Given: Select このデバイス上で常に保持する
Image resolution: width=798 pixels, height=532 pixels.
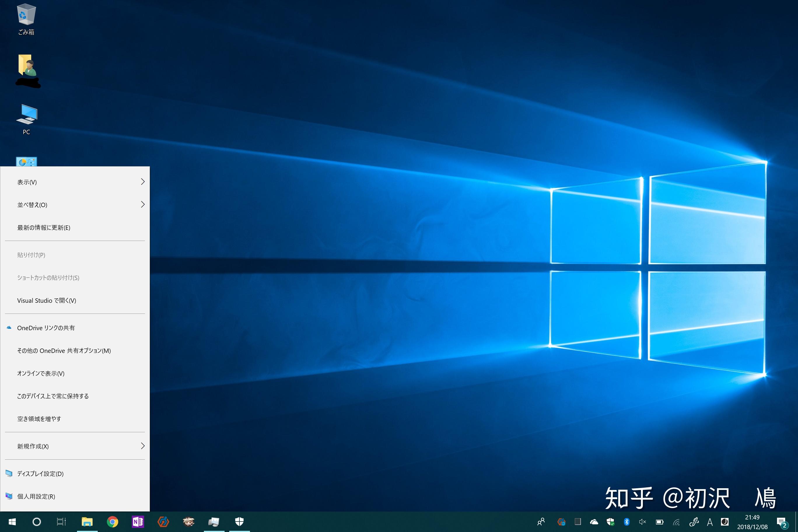Looking at the screenshot, I should (x=75, y=396).
